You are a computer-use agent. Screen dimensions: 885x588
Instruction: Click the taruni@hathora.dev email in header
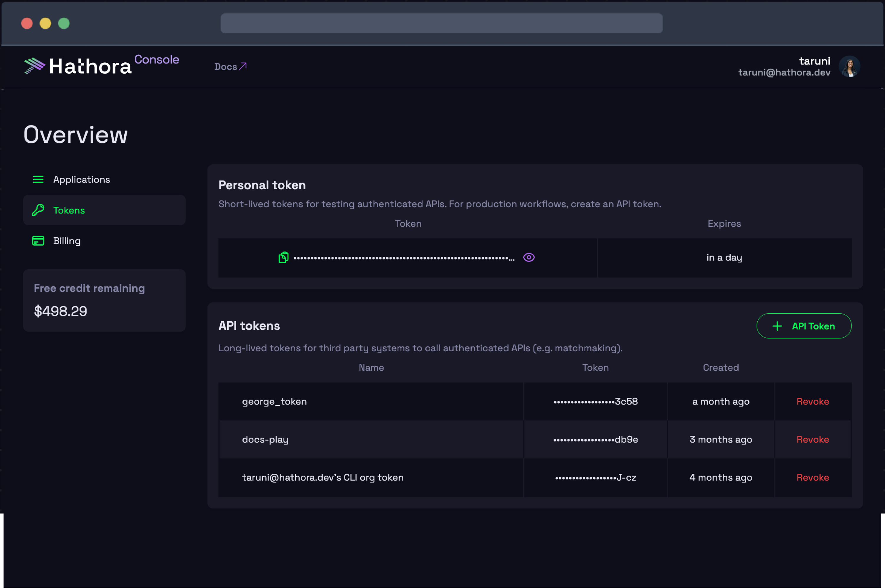click(784, 72)
